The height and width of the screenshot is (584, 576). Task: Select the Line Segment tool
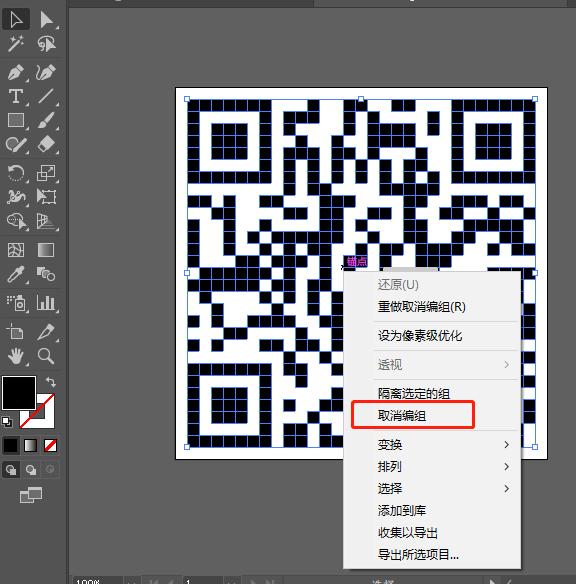point(46,96)
